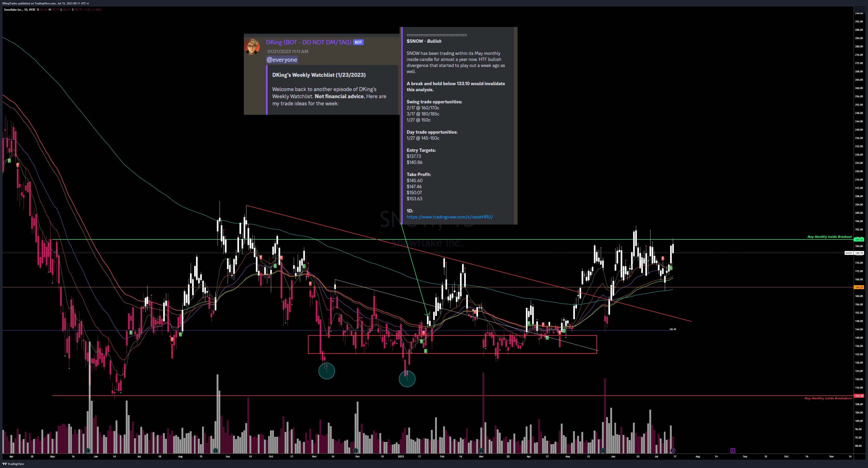Click the '1/27 @ 145-150c' day trade line
The height and width of the screenshot is (468, 868).
[x=423, y=138]
